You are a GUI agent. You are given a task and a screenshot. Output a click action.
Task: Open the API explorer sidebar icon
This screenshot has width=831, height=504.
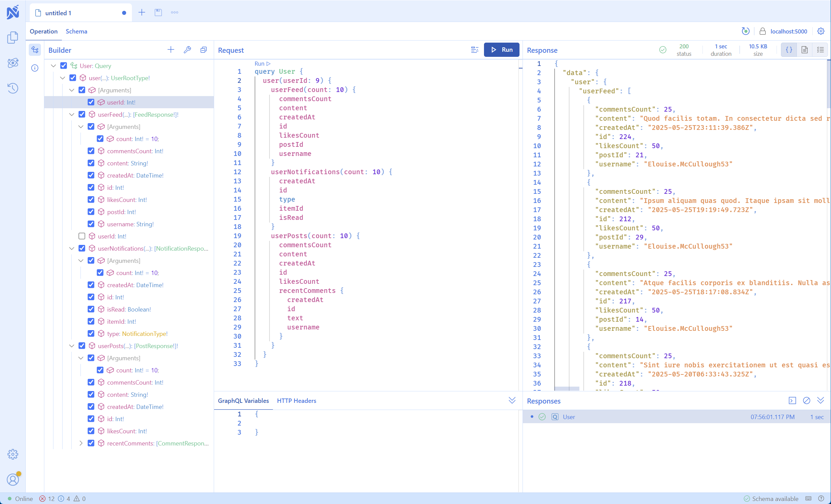tap(13, 63)
